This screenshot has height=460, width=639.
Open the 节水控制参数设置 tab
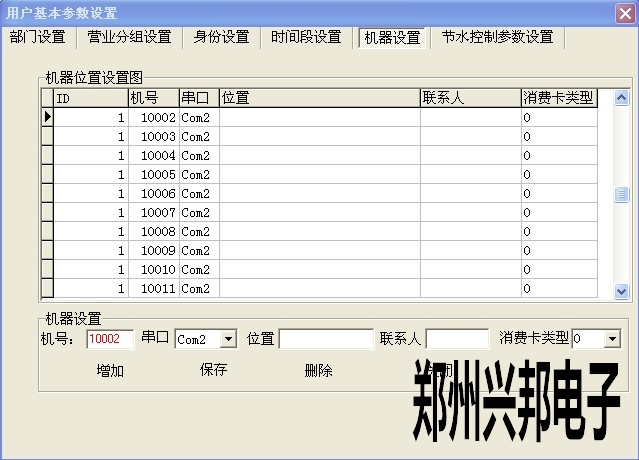pos(498,37)
